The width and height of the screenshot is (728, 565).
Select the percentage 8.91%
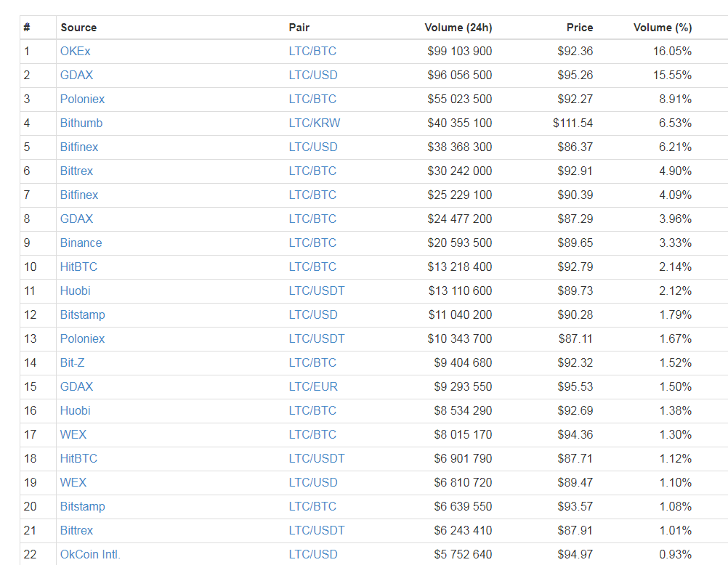pyautogui.click(x=676, y=99)
